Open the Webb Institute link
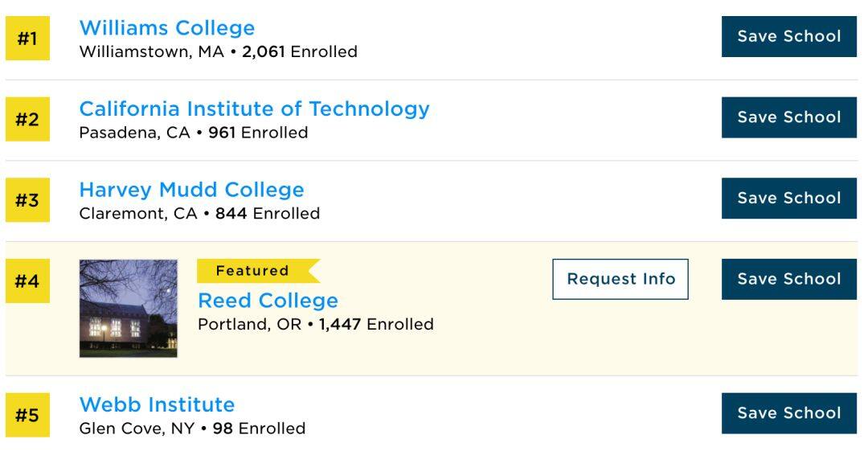This screenshot has height=451, width=868. pyautogui.click(x=157, y=404)
